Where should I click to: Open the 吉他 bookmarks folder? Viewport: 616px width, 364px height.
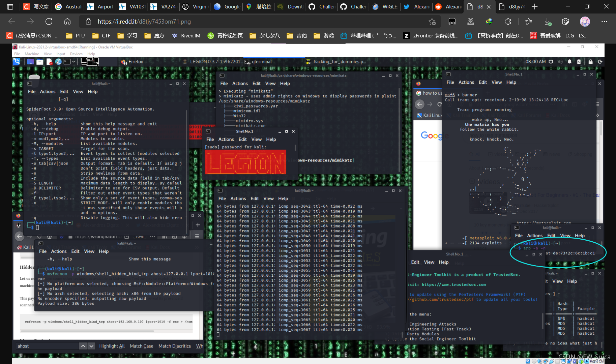[297, 36]
